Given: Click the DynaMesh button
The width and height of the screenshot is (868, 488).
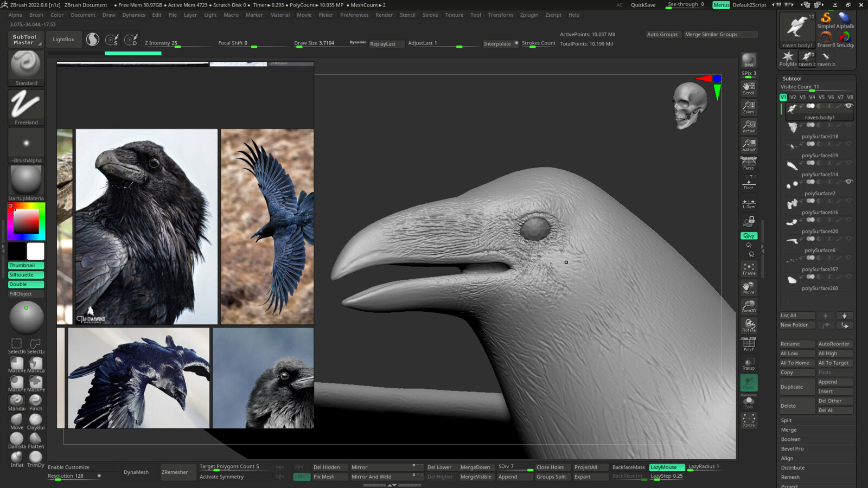Looking at the screenshot, I should [136, 472].
